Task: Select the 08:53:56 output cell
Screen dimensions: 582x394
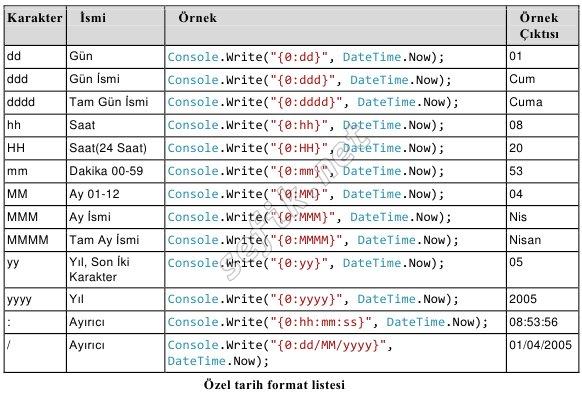Action: coord(543,322)
